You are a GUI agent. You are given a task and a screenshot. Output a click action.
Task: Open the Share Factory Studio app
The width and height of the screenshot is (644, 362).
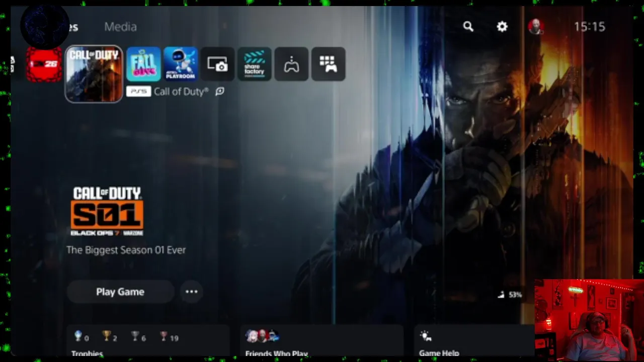(x=255, y=64)
